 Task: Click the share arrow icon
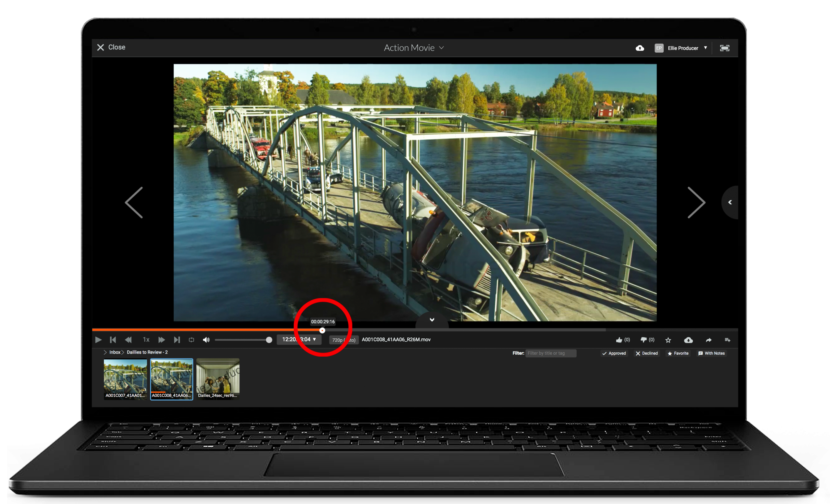click(708, 340)
